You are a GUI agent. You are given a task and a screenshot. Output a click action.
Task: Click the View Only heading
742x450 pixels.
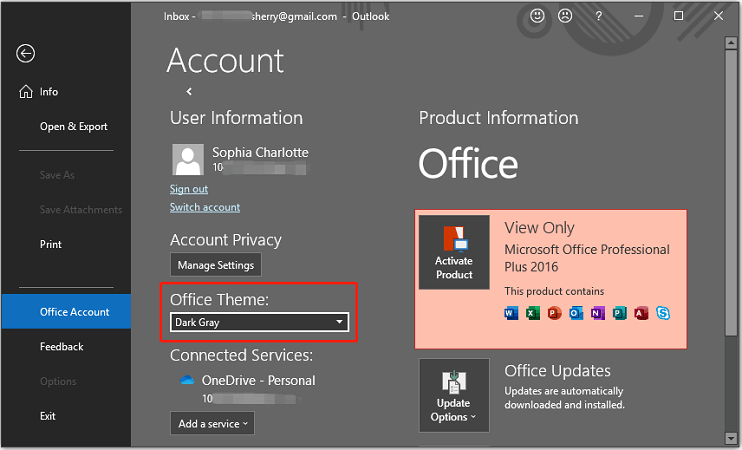539,228
